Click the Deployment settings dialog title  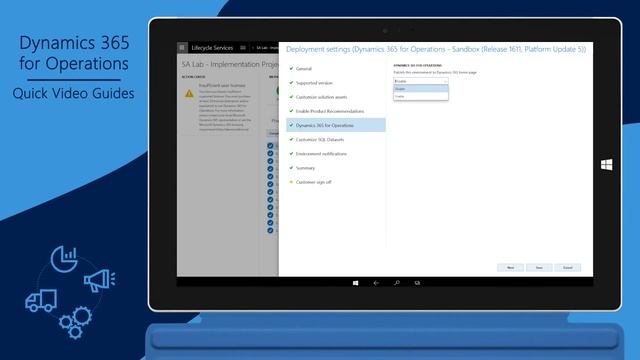pos(436,49)
